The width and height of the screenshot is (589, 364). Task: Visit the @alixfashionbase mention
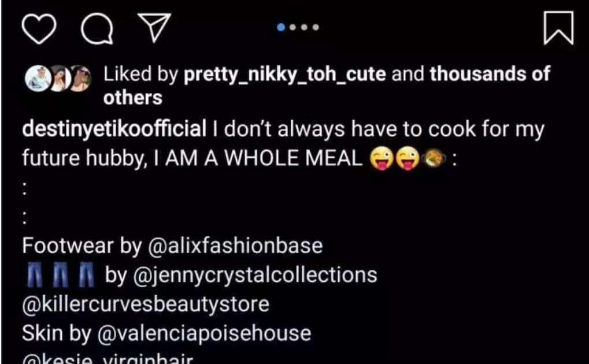point(235,246)
